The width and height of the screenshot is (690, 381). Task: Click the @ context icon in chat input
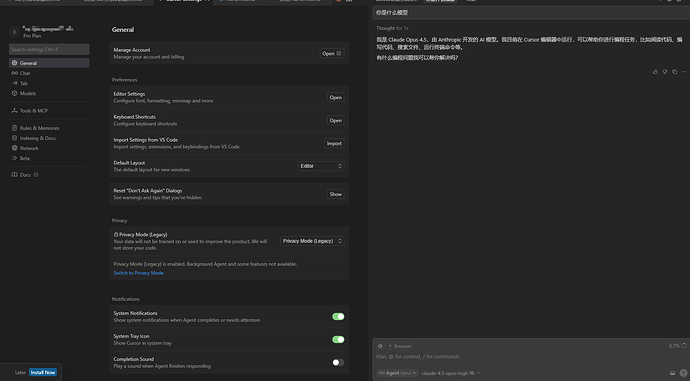380,346
